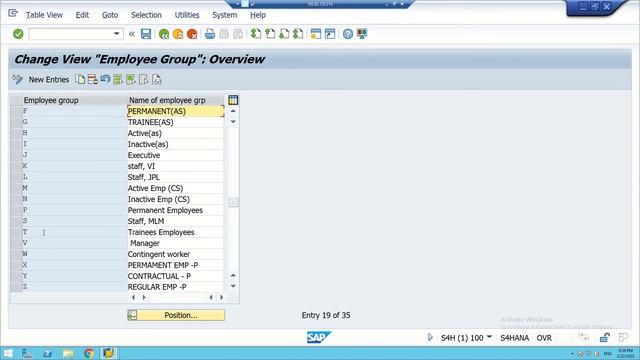
Task: Open the Utilities menu
Action: pyautogui.click(x=187, y=15)
